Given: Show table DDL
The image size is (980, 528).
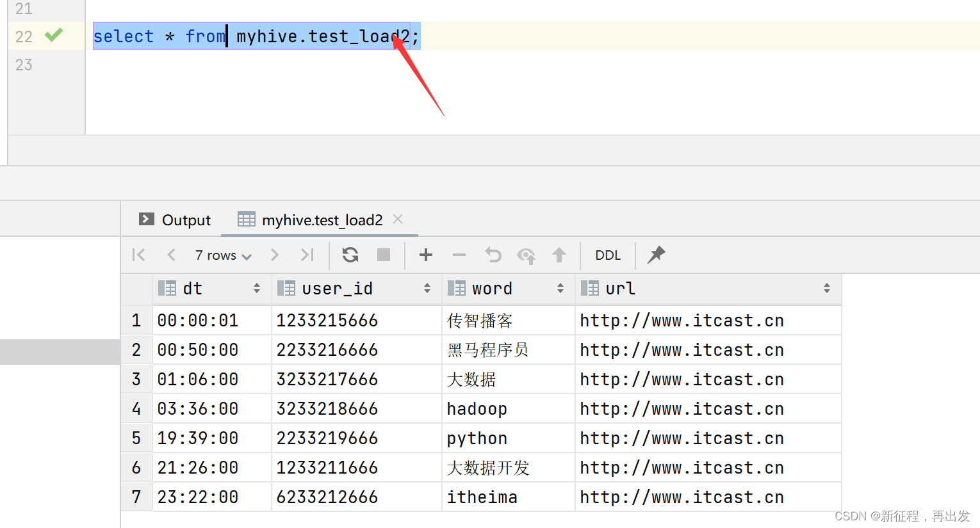Looking at the screenshot, I should (x=608, y=255).
